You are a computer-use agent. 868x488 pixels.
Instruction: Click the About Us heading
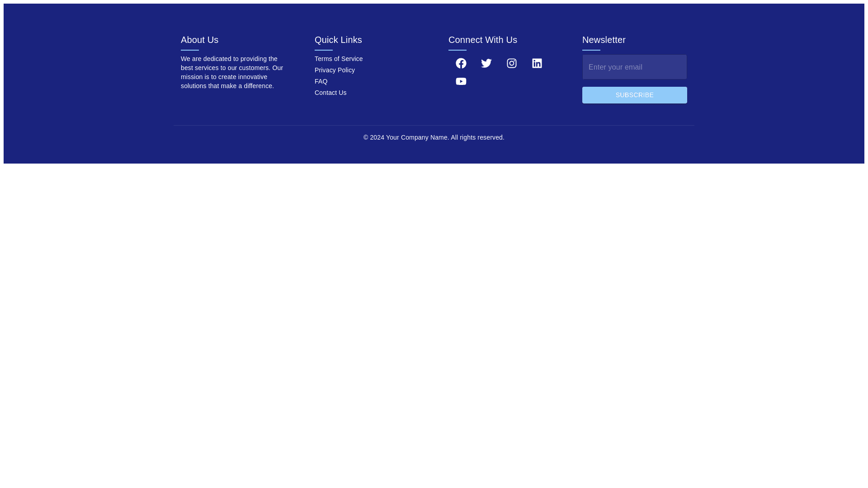[x=199, y=40]
